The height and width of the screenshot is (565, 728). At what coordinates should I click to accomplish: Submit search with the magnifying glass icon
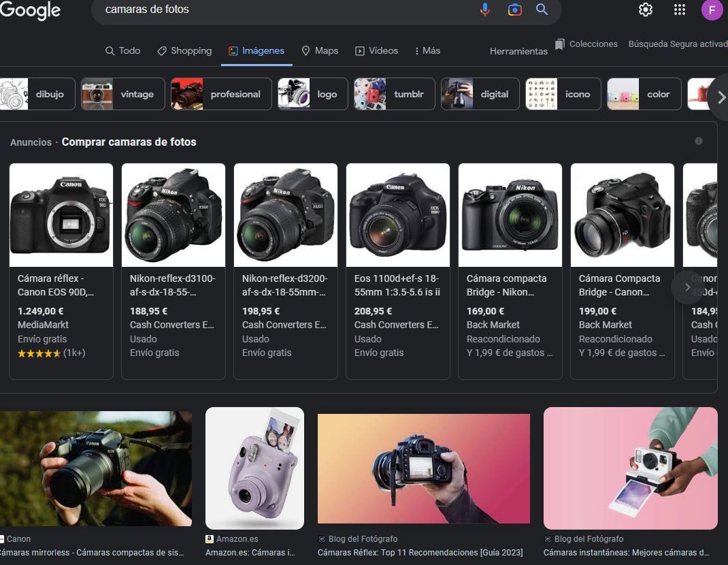tap(542, 10)
